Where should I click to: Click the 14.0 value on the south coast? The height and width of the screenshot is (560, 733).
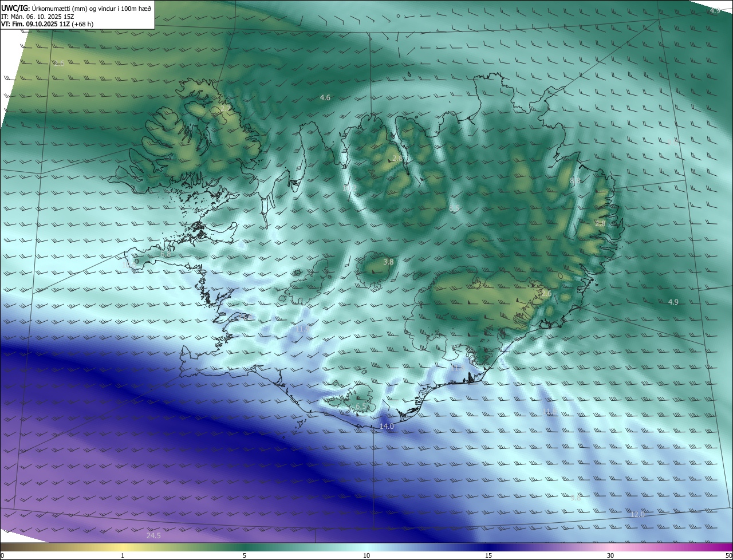[387, 427]
